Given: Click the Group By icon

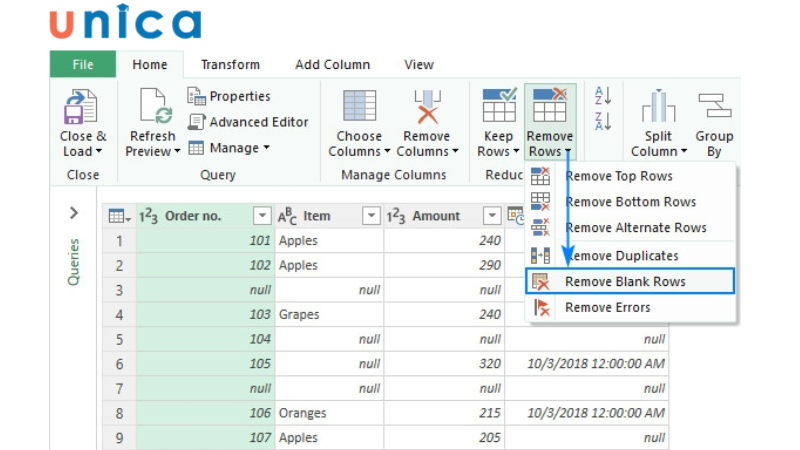Looking at the screenshot, I should point(714,107).
